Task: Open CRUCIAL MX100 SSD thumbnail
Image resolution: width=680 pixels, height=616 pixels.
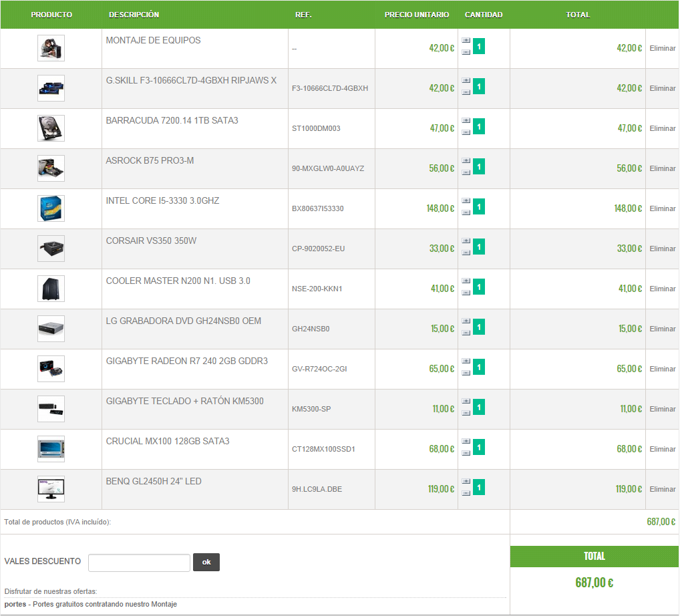Action: click(51, 450)
